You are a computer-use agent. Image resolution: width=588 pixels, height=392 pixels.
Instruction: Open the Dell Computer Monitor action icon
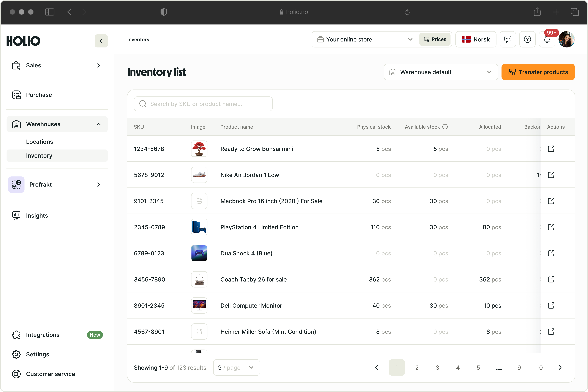pyautogui.click(x=551, y=306)
